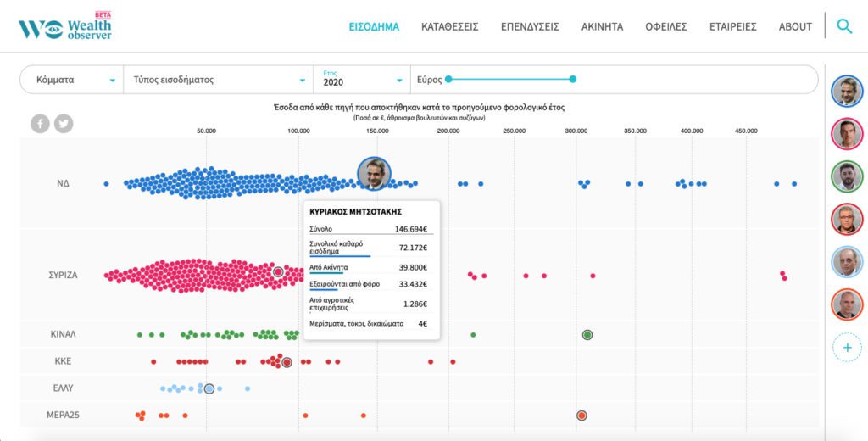Click highlighted ringed dot in ΣΥΡΙΖΑ row
The image size is (868, 441).
[x=278, y=271]
